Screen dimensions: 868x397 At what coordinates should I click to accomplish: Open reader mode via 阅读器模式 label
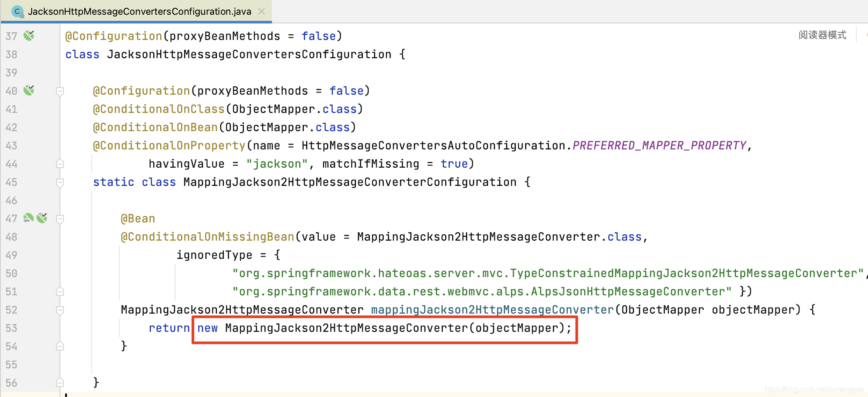tap(822, 35)
